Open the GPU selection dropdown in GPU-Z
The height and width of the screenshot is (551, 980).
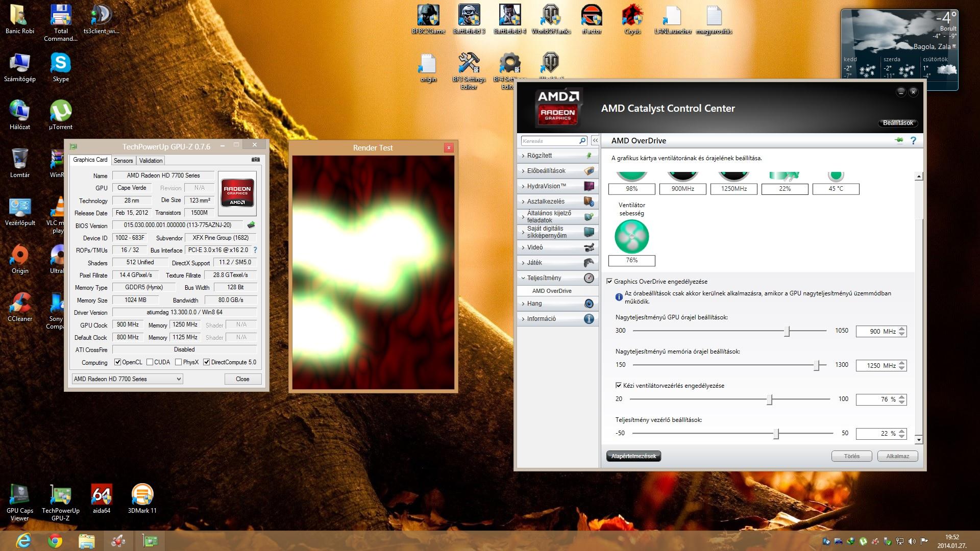[128, 379]
